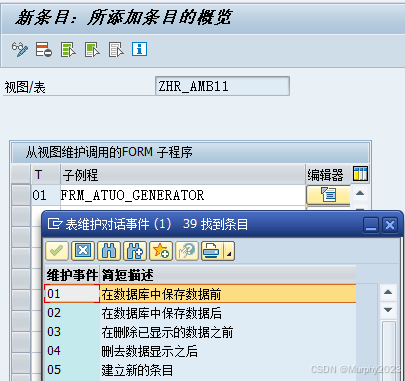Click scroll up arrow of FORM routines table

click(x=360, y=193)
